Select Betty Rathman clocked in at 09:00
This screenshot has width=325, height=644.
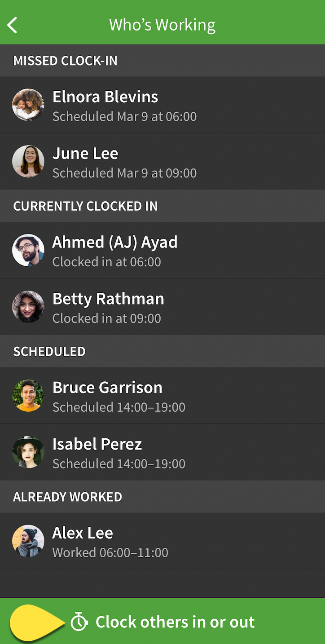(162, 307)
